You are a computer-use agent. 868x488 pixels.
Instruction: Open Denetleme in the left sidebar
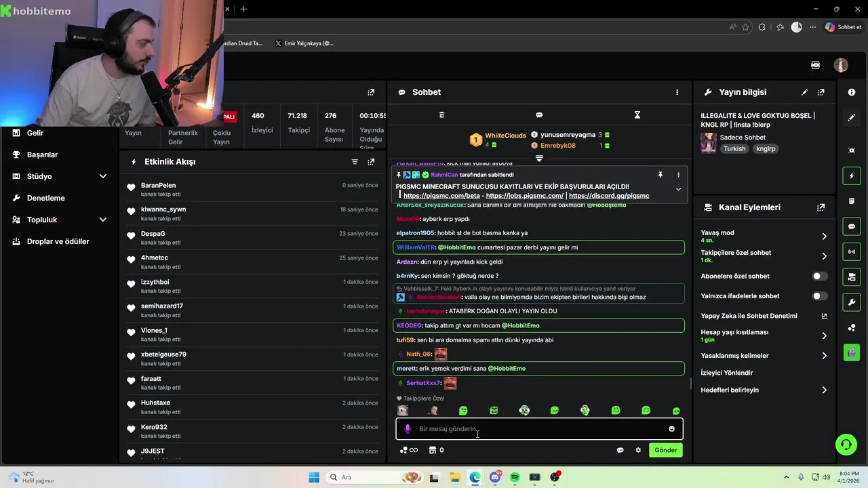[x=45, y=198]
